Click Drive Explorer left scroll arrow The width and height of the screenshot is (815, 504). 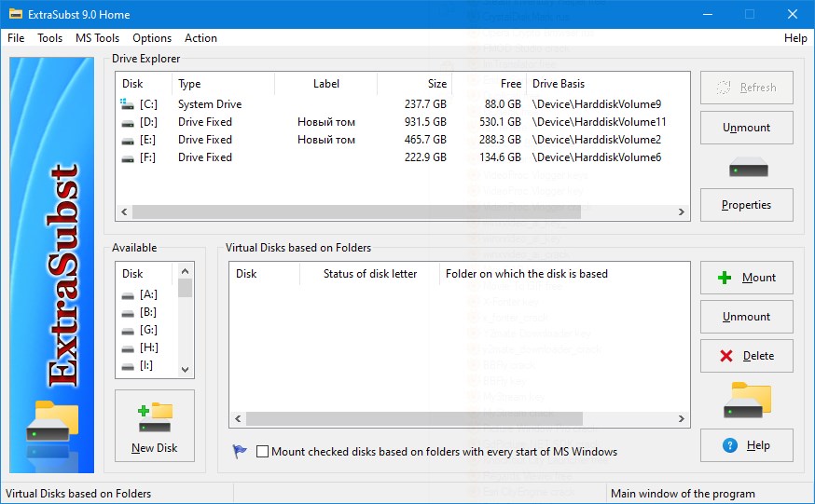click(x=124, y=211)
